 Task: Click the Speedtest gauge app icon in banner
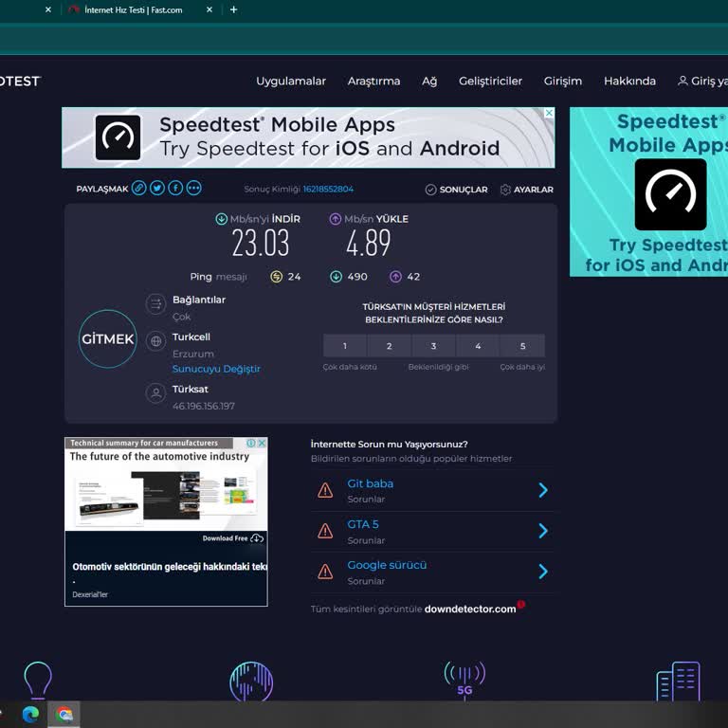click(x=118, y=137)
